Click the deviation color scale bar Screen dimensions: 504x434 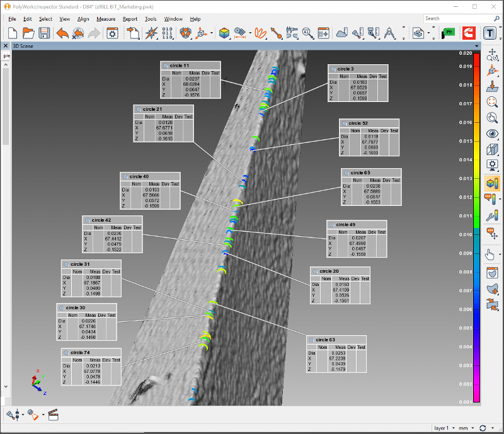pos(476,227)
